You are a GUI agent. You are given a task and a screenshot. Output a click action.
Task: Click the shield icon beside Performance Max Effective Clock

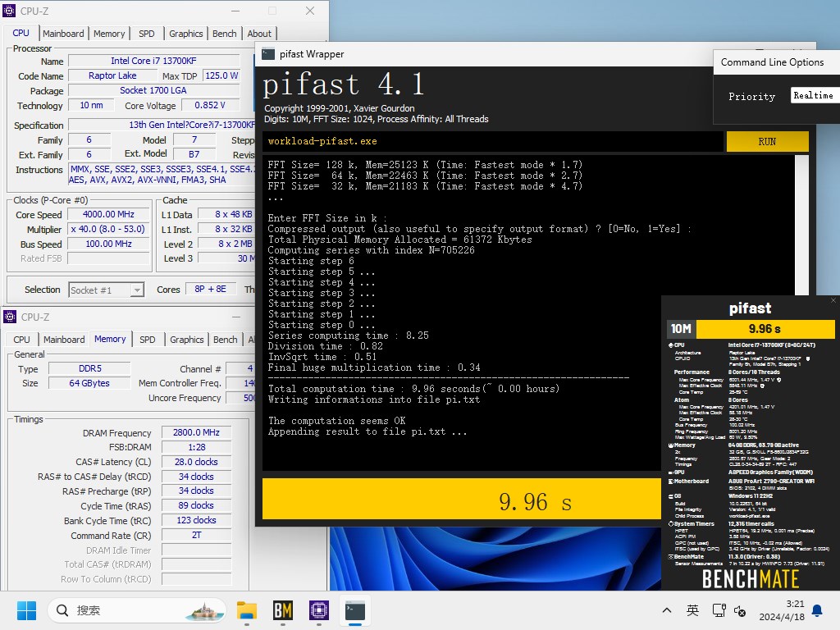point(762,386)
